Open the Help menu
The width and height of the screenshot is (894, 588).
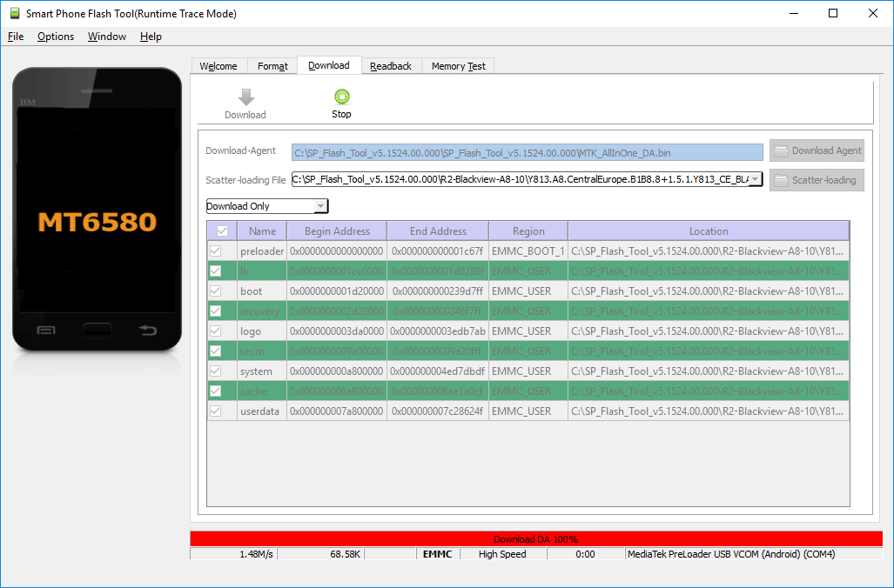[151, 37]
